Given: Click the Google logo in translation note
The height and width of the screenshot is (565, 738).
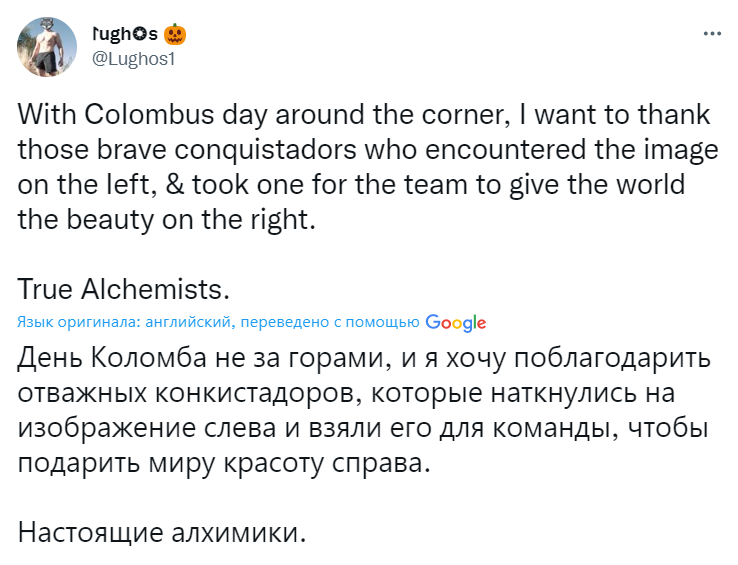Looking at the screenshot, I should pos(455,322).
